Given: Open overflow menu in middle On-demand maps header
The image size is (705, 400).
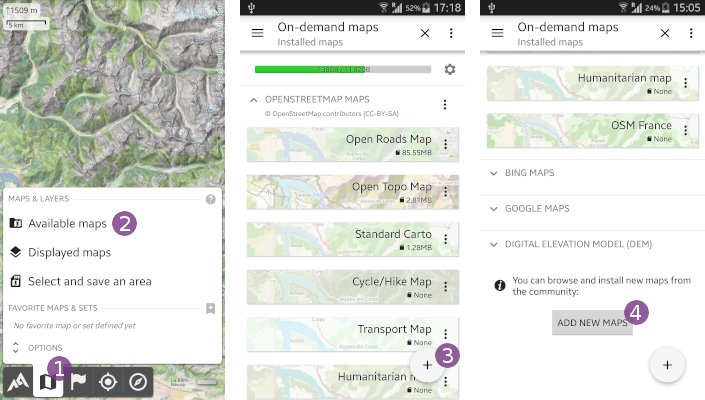Looking at the screenshot, I should [x=451, y=33].
